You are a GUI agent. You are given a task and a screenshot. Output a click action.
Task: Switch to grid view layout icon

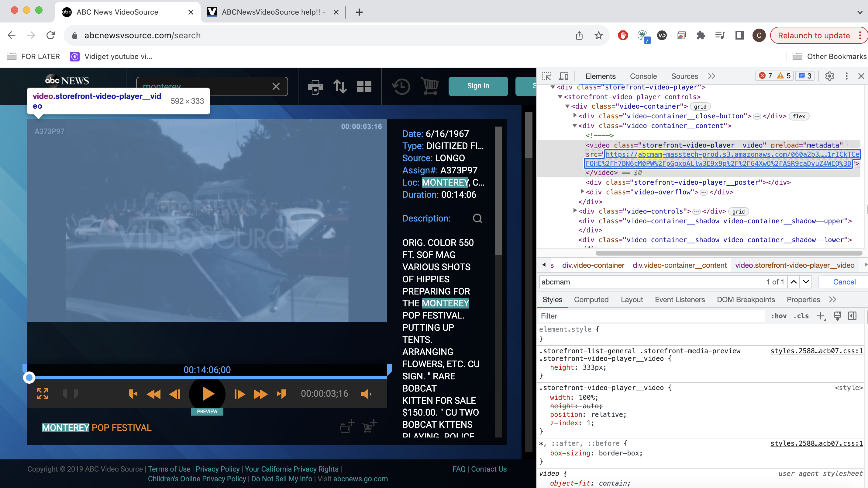point(364,86)
